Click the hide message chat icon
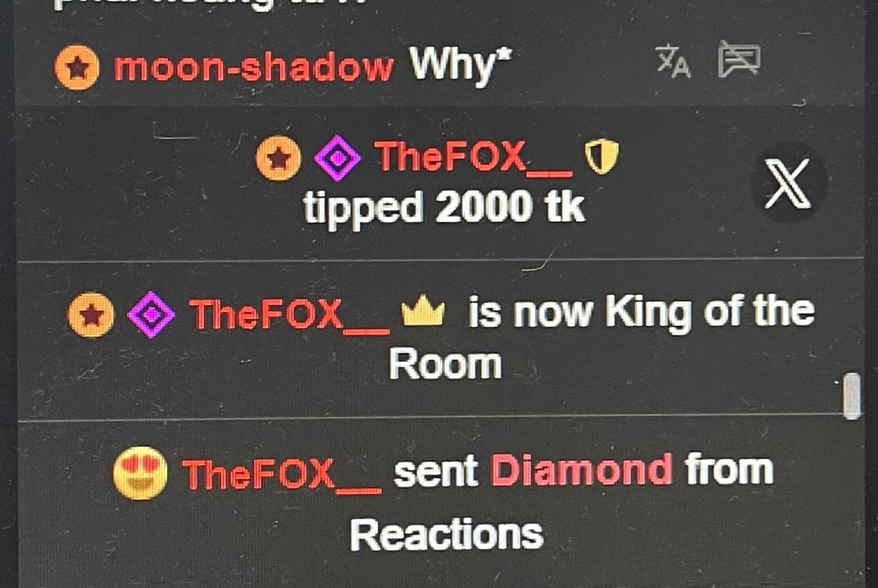 click(x=739, y=59)
